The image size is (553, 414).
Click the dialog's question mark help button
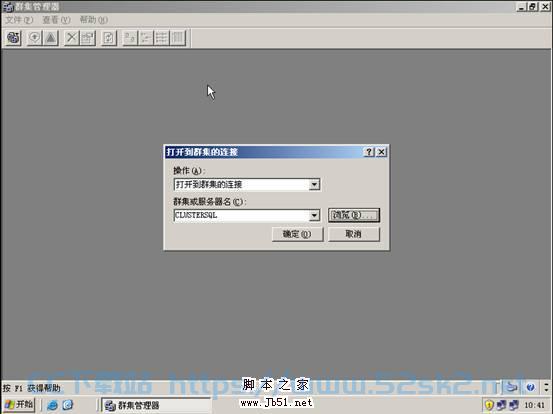click(x=369, y=152)
